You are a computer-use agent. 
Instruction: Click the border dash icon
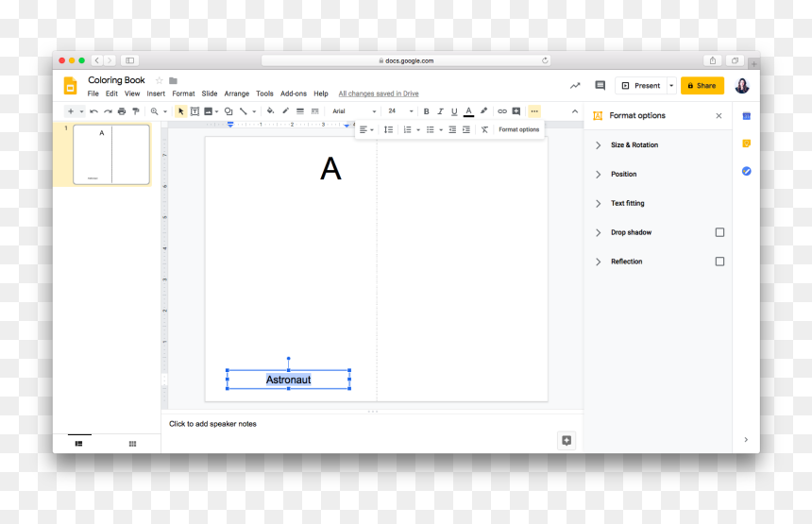coord(314,111)
